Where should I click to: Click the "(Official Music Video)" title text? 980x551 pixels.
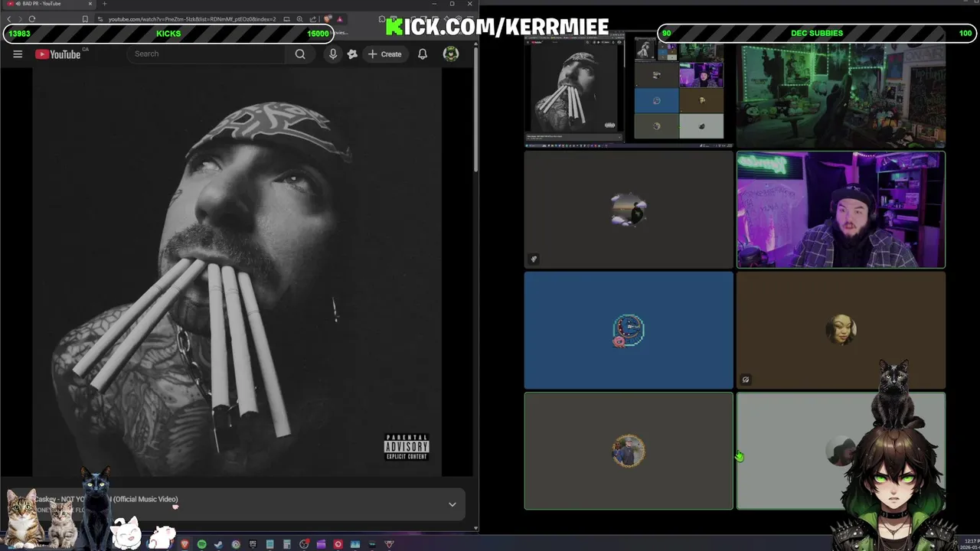145,499
